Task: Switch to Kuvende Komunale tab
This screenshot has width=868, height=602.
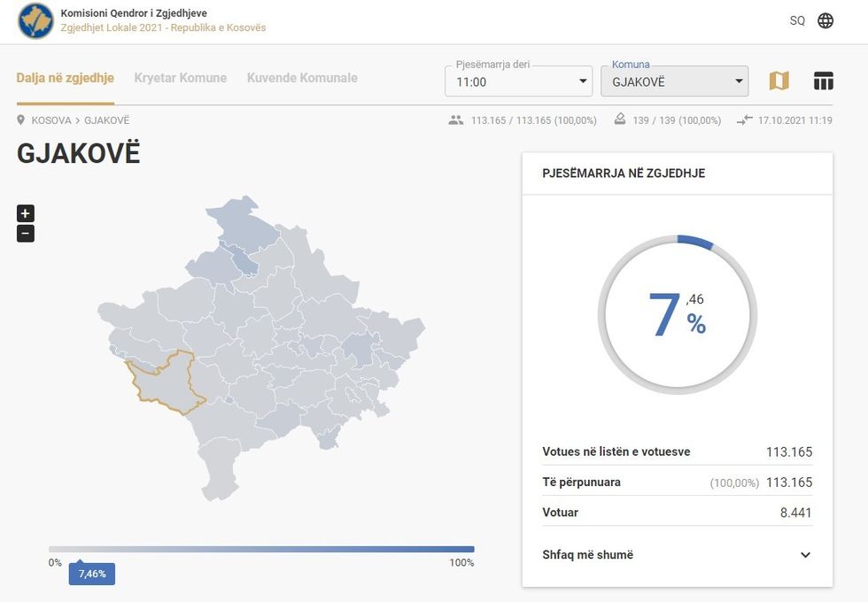Action: click(x=302, y=78)
